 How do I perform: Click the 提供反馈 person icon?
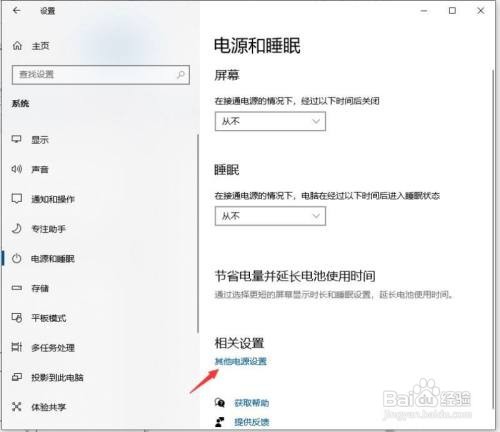(x=220, y=422)
